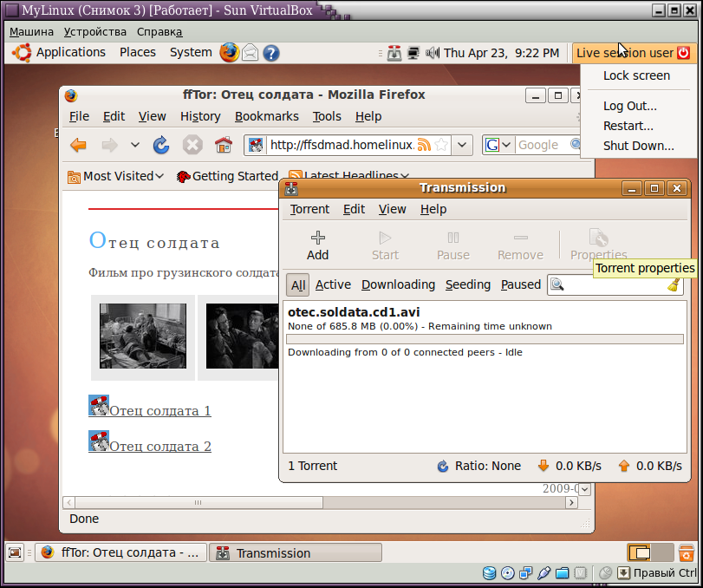
Task: Toggle the Active torrents filter
Action: pos(333,284)
